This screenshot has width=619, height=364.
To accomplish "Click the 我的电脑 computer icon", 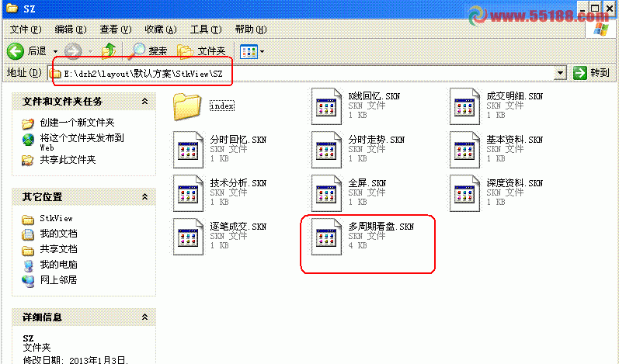I will tap(28, 265).
